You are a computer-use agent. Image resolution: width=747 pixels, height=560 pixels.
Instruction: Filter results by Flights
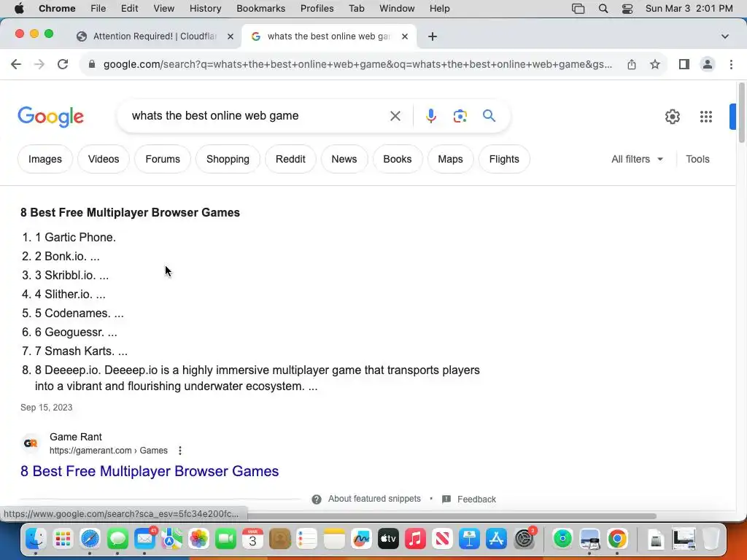click(504, 159)
